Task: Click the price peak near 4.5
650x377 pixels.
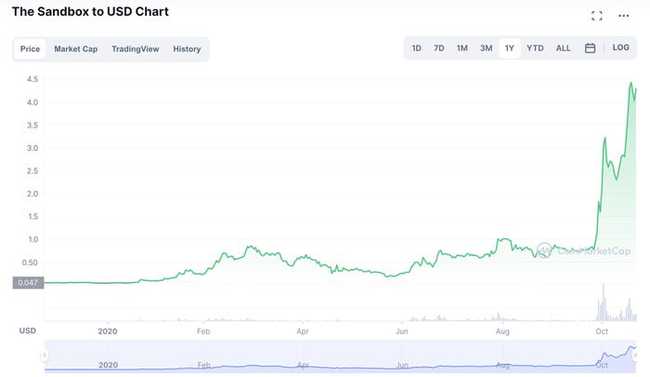Action: point(631,83)
